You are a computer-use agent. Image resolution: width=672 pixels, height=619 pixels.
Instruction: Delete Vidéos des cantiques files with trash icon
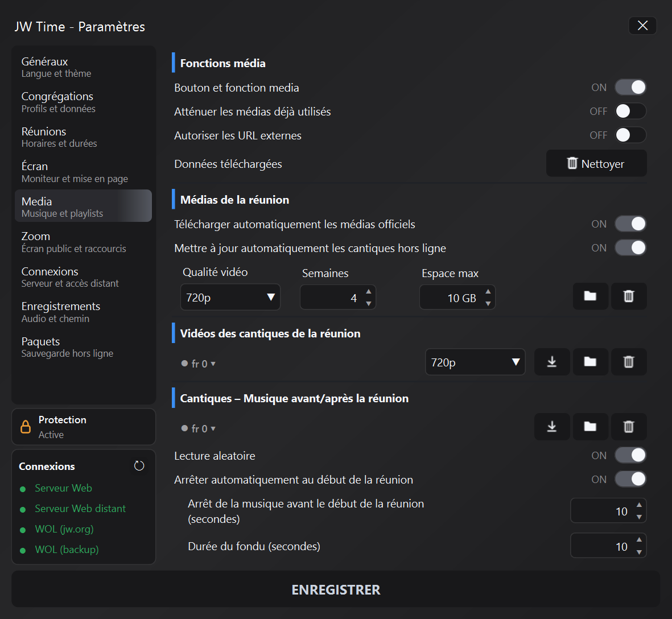pos(629,362)
